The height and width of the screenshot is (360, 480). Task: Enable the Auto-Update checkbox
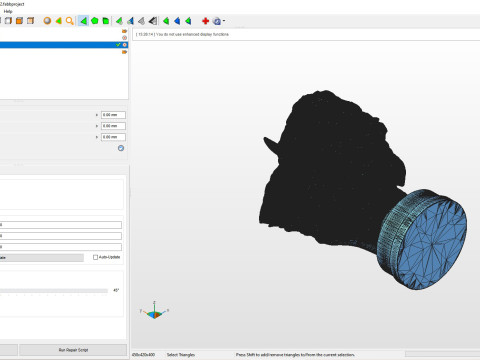pyautogui.click(x=95, y=257)
